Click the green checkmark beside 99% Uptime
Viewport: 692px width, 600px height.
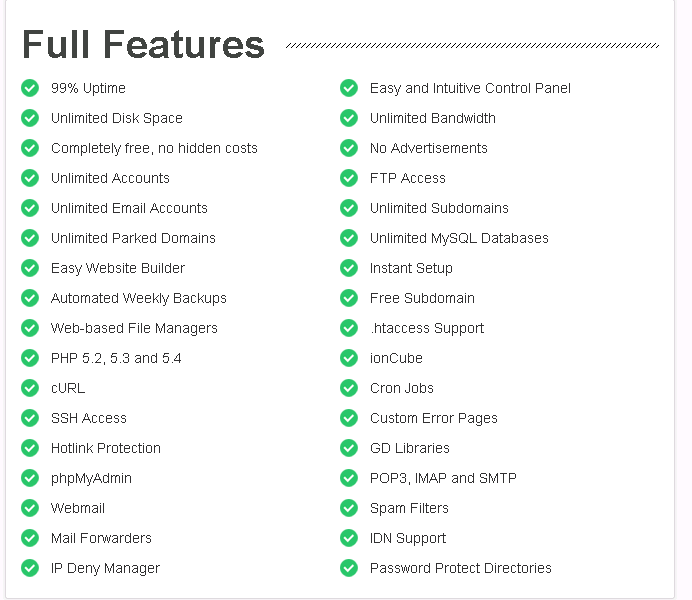(x=30, y=88)
